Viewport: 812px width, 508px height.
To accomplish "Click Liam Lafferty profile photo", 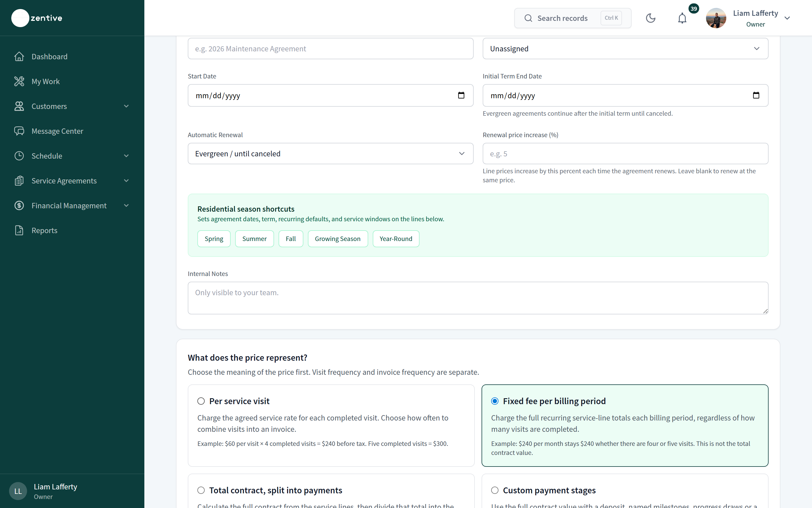I will coord(716,18).
